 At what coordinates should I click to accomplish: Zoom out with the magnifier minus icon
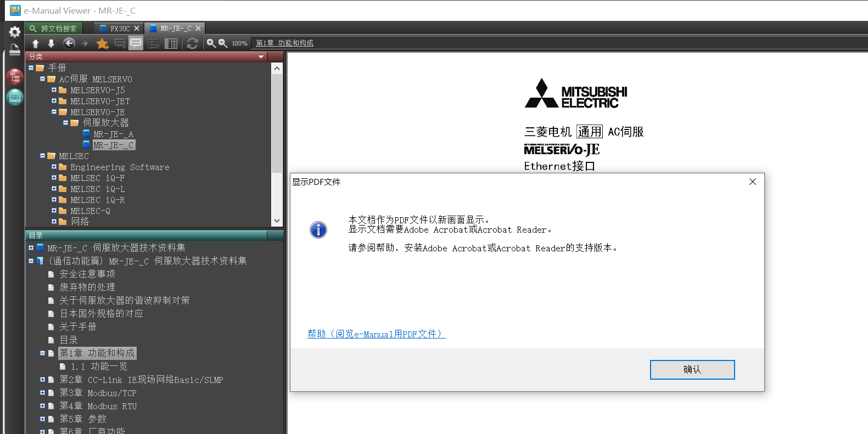(x=223, y=43)
